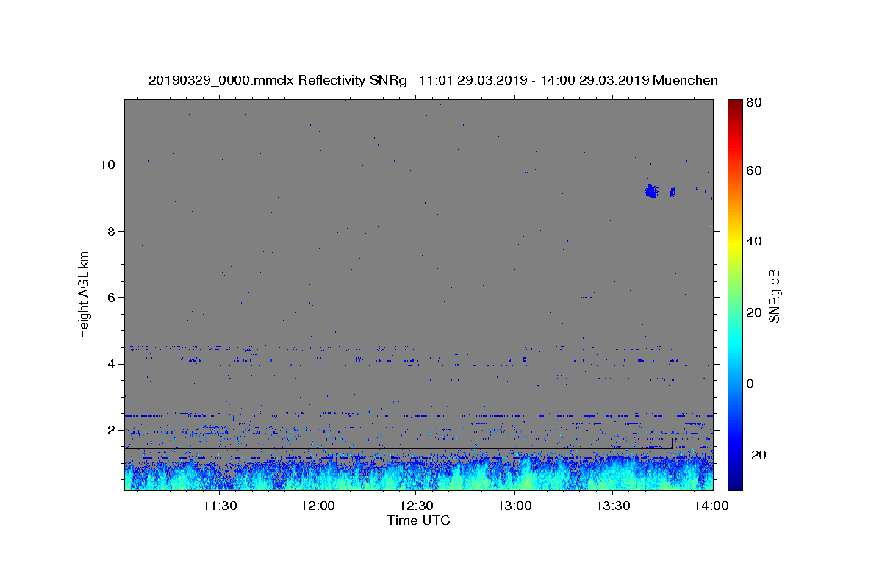Click the colorbar value 20
This screenshot has width=882, height=588.
click(756, 312)
